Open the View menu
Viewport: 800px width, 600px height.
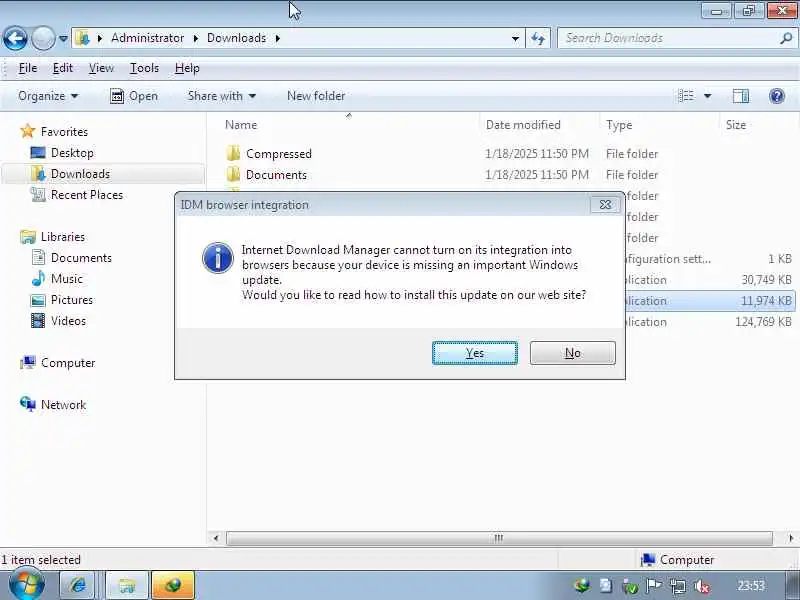tap(101, 68)
